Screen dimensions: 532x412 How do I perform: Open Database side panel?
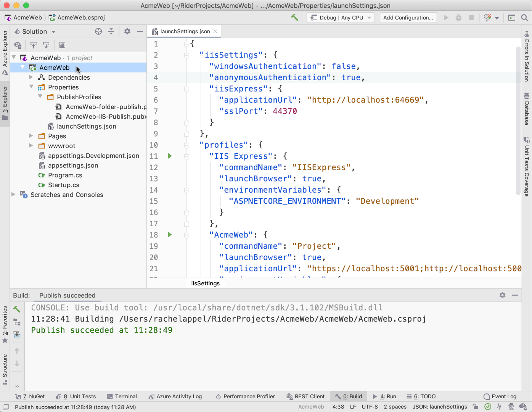coord(527,109)
